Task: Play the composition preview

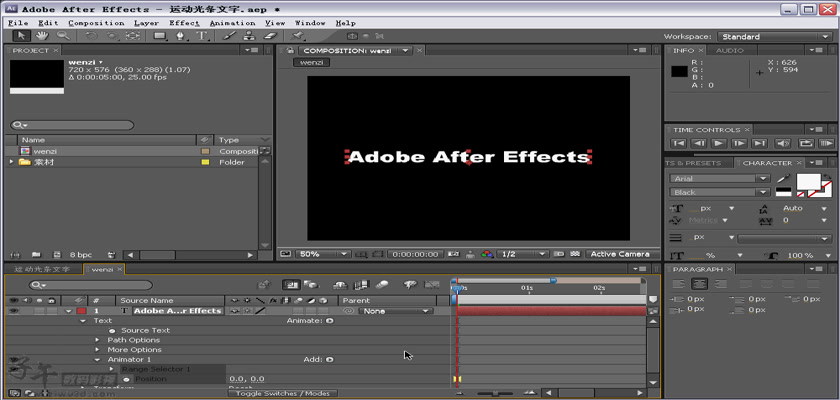Action: click(x=718, y=143)
